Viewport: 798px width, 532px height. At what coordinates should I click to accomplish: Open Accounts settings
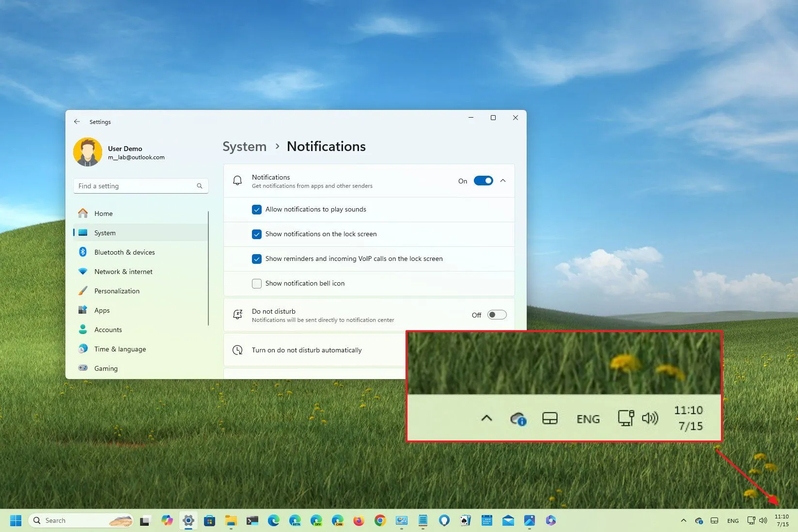pos(108,330)
